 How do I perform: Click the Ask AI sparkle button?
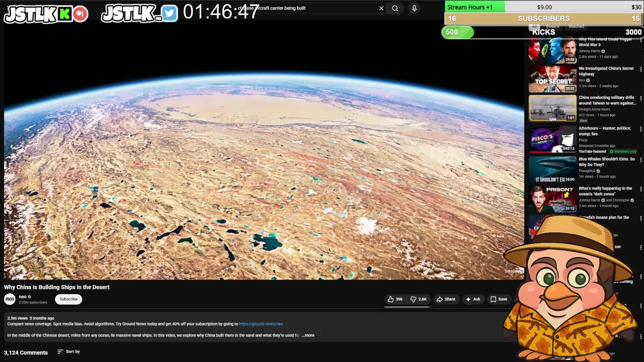click(473, 299)
